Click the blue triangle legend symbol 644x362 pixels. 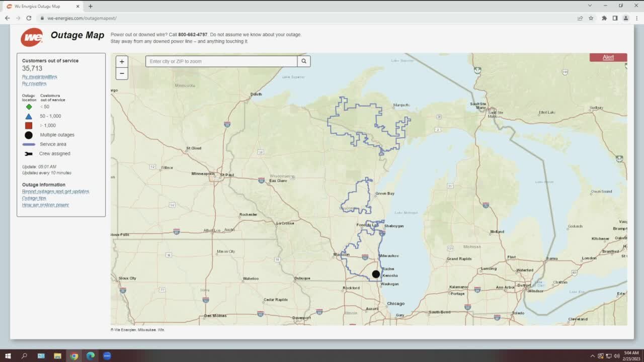pyautogui.click(x=29, y=116)
